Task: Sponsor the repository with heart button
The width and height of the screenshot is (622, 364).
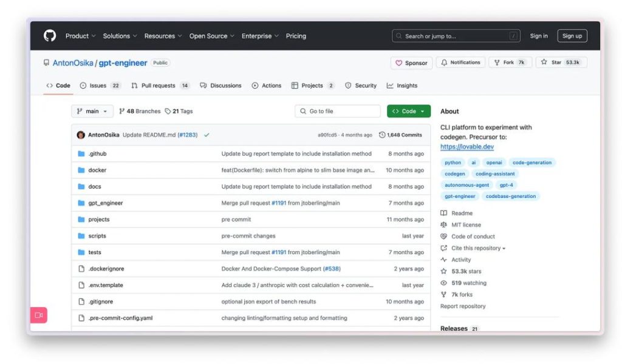Action: pos(411,63)
